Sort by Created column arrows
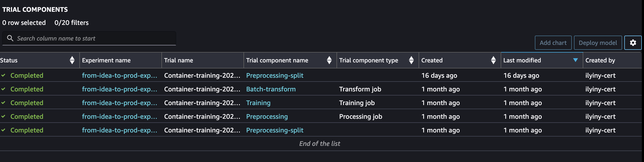Image resolution: width=644 pixels, height=162 pixels. click(x=493, y=60)
